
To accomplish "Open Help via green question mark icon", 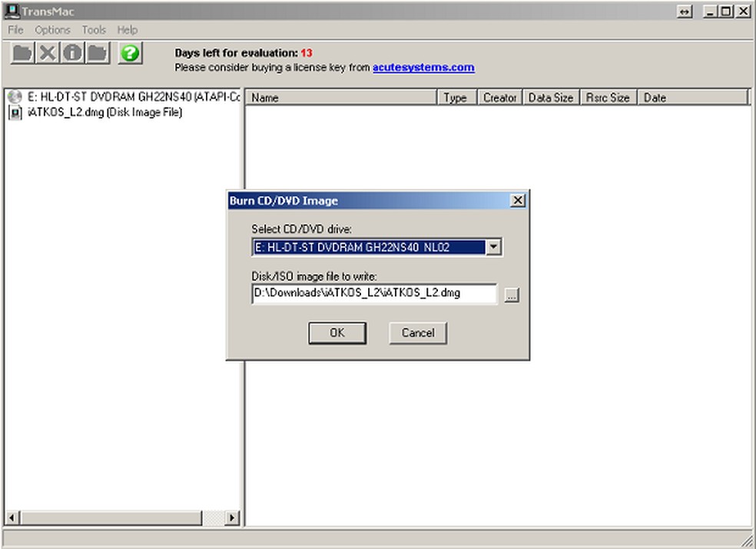I will pyautogui.click(x=130, y=52).
